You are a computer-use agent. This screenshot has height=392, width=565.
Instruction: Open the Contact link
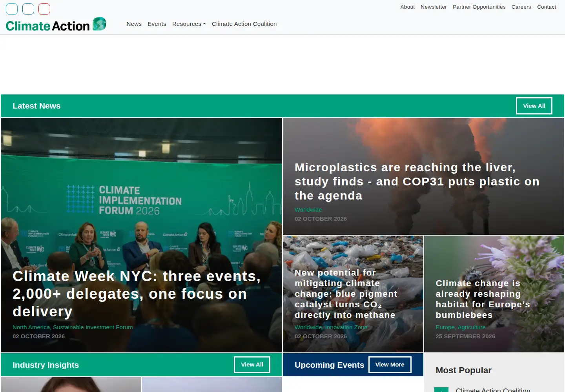pyautogui.click(x=547, y=7)
